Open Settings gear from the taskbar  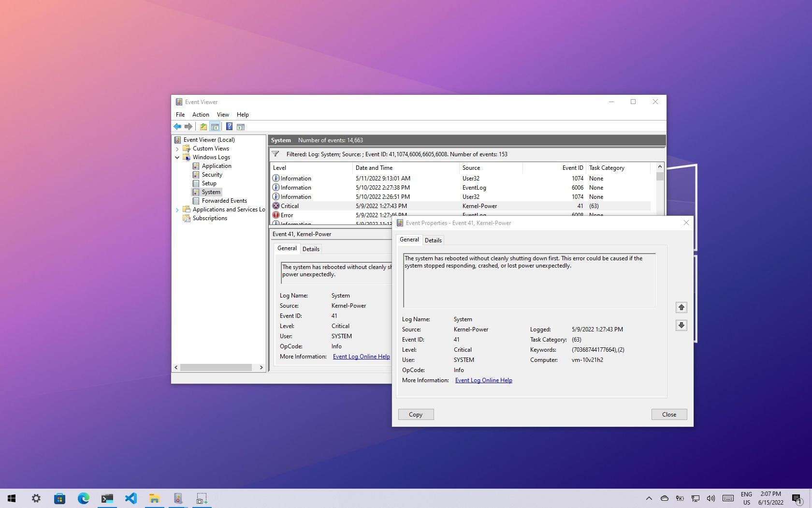(36, 498)
